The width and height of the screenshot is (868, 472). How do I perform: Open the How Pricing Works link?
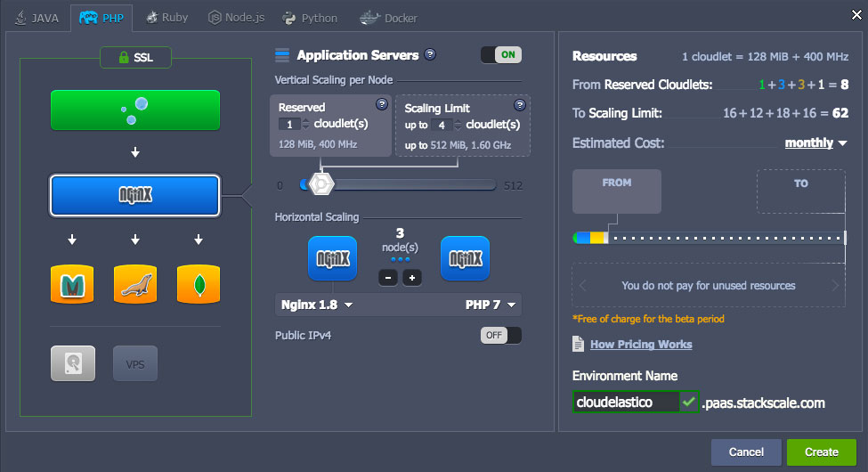(641, 345)
